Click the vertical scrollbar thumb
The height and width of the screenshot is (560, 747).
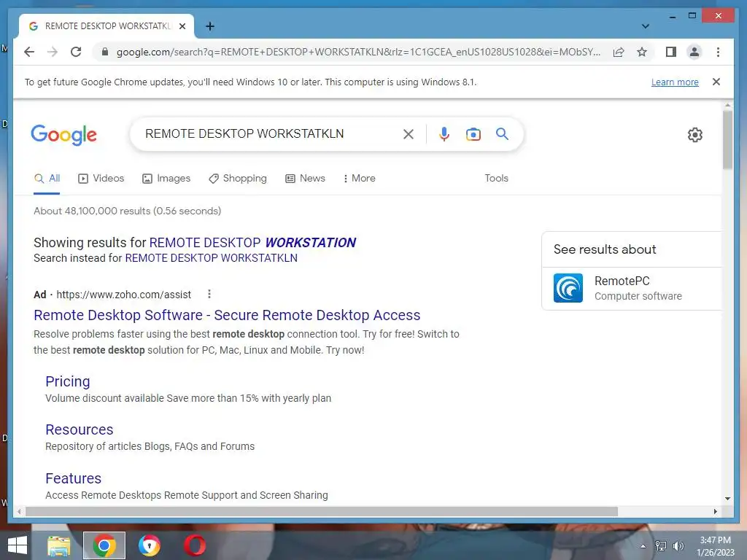(x=727, y=139)
